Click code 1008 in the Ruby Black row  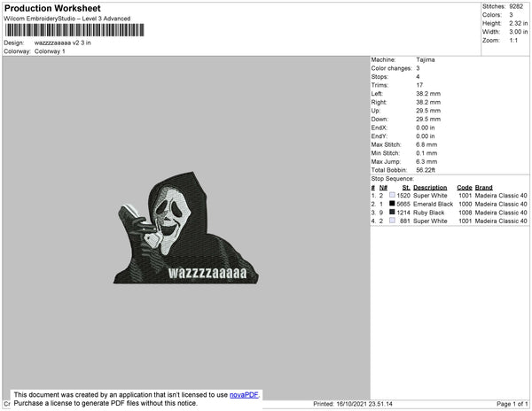pyautogui.click(x=465, y=213)
